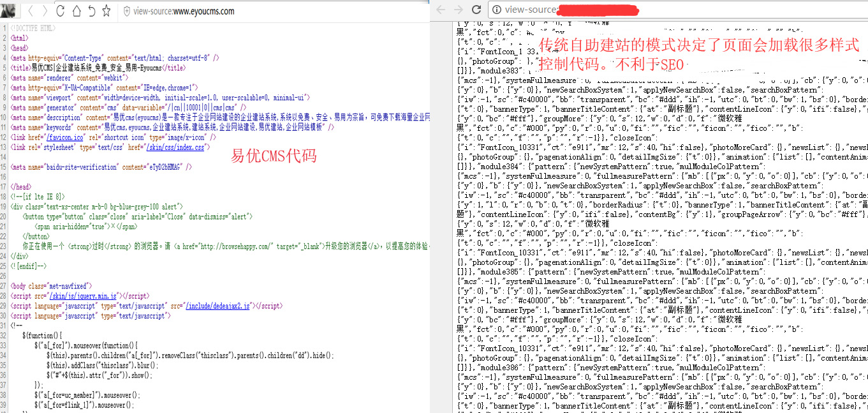Click the '<![endif]-->' line

(x=29, y=266)
